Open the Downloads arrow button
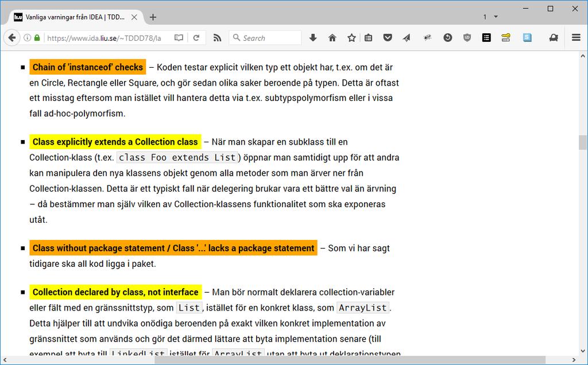The image size is (588, 365). pyautogui.click(x=313, y=37)
